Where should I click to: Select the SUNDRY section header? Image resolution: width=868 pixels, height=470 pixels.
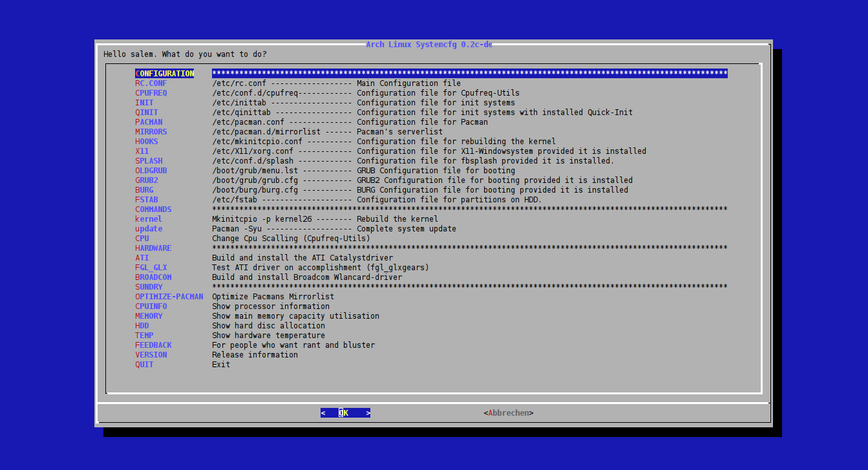coord(149,287)
